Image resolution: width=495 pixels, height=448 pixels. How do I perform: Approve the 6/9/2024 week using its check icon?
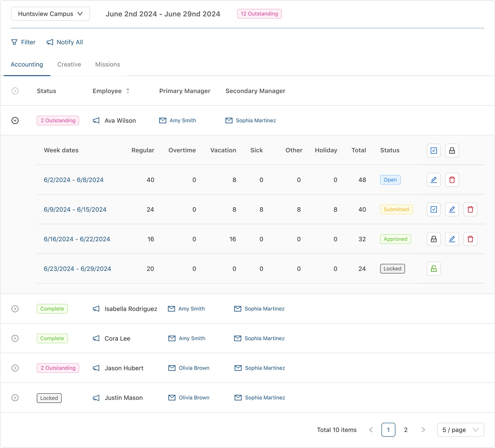(x=434, y=210)
